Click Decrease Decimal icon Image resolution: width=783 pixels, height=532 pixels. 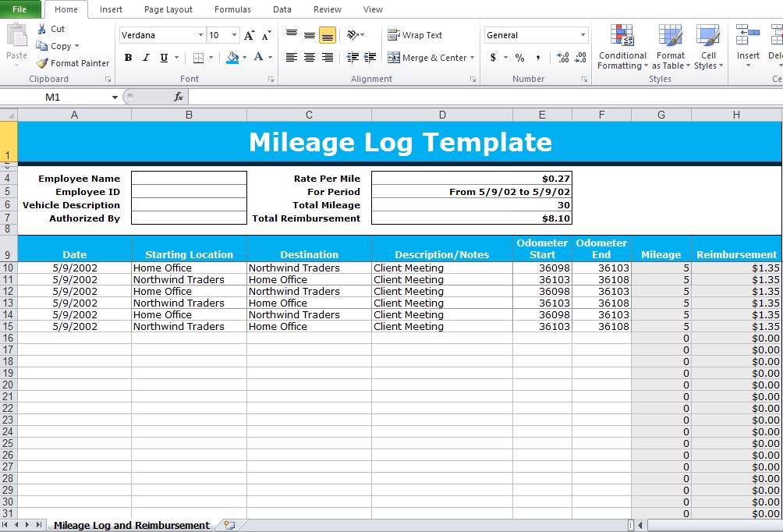(580, 58)
